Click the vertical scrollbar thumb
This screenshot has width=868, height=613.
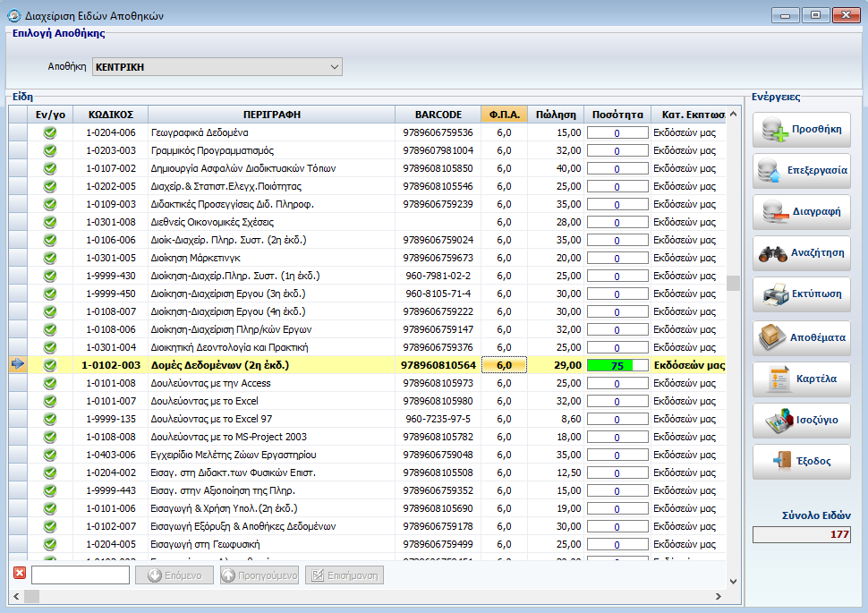click(x=734, y=283)
